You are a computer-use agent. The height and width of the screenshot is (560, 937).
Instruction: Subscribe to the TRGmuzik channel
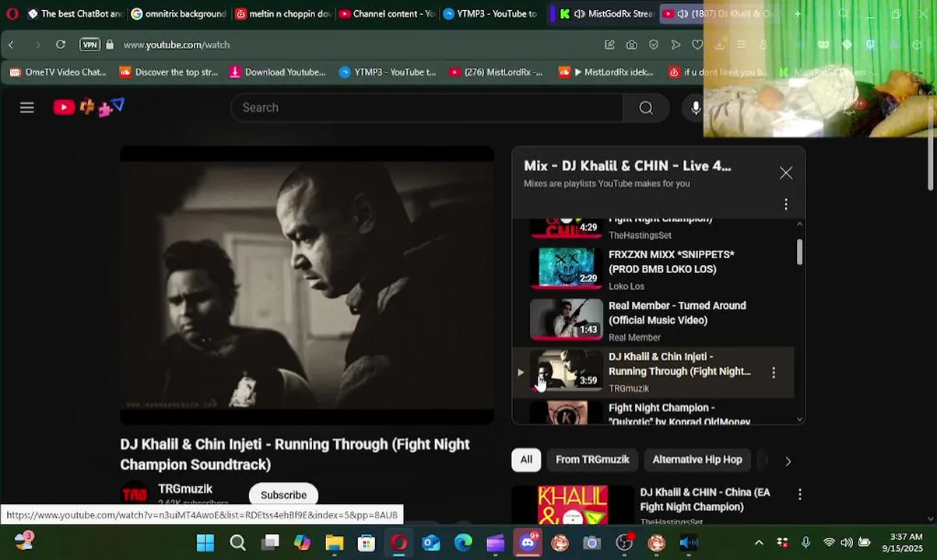(x=283, y=495)
